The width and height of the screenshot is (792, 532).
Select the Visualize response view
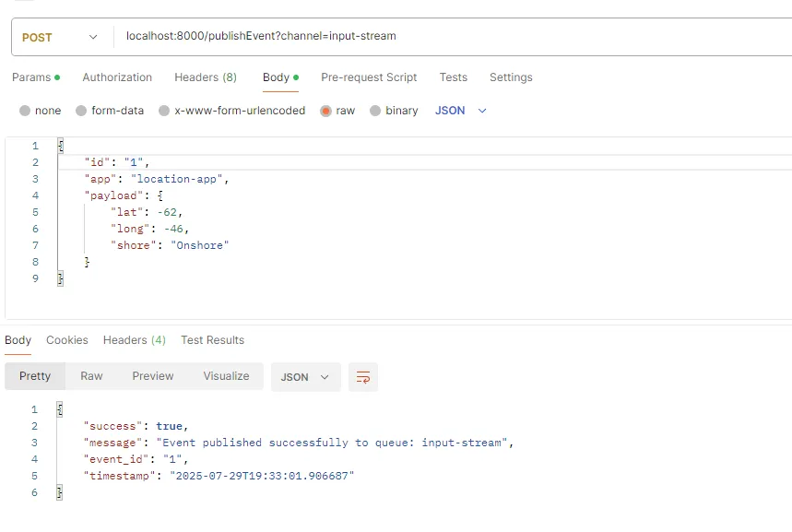[x=226, y=376]
